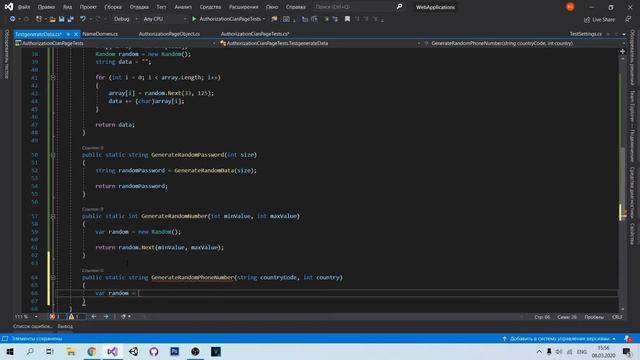Open Unity from the taskbar
Screen dimensions: 640x360
click(133, 351)
